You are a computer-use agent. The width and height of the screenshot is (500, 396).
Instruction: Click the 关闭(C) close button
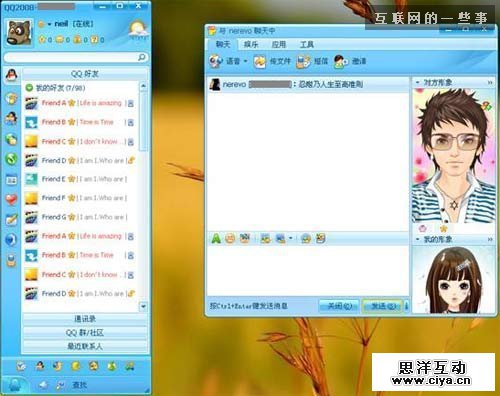339,306
